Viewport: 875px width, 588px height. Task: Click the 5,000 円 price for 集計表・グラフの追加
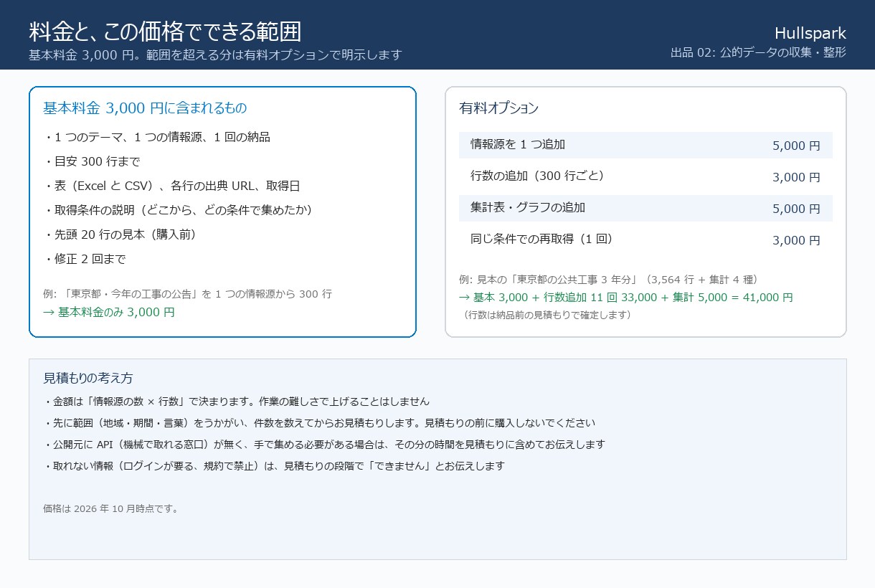tap(796, 209)
